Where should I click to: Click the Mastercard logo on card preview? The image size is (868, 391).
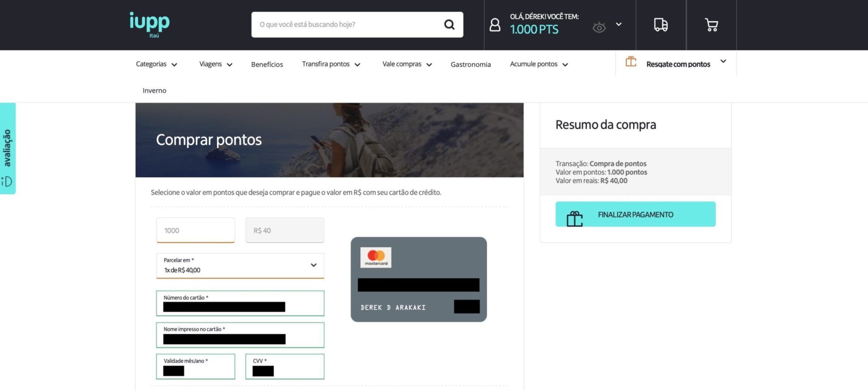point(376,257)
